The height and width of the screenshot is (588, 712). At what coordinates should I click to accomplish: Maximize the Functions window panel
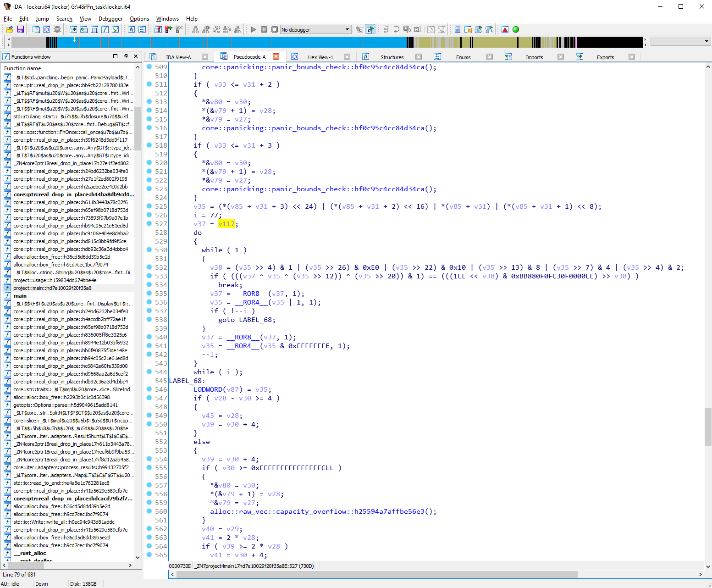(116, 56)
